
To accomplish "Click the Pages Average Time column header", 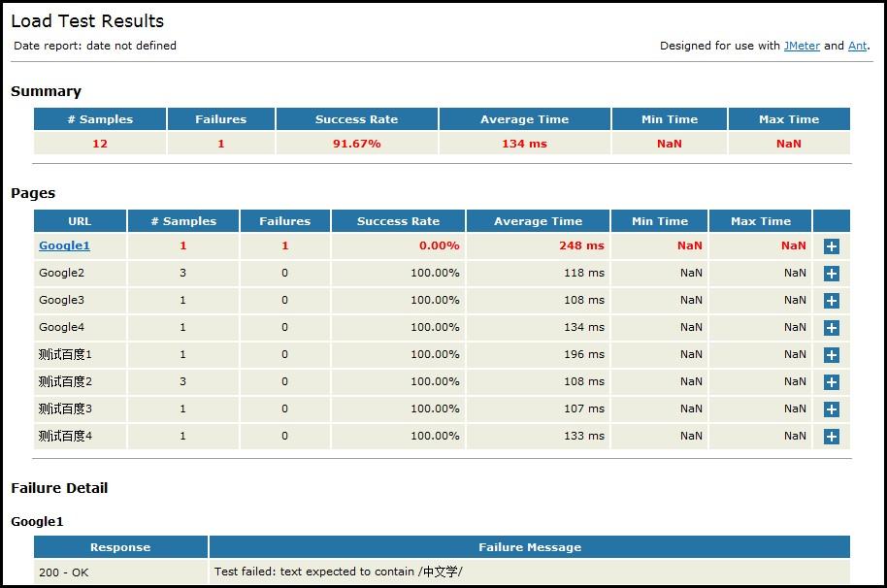I will (x=538, y=221).
